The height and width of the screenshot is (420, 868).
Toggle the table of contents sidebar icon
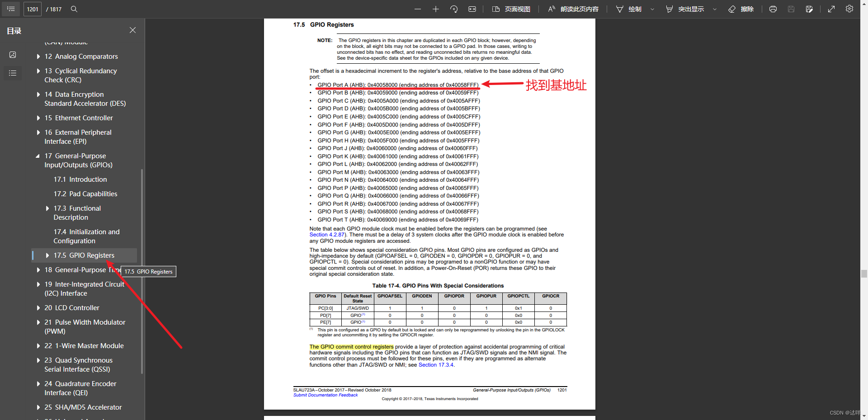pyautogui.click(x=11, y=9)
